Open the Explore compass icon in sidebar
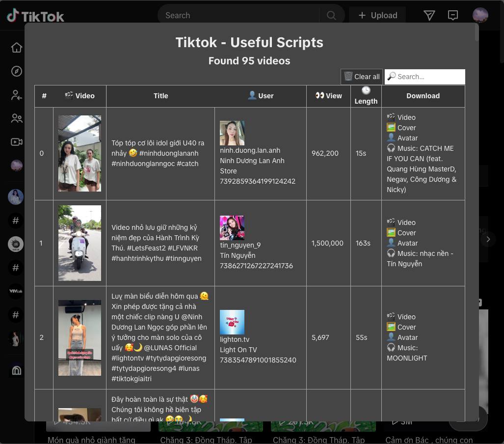The width and height of the screenshot is (504, 444). tap(16, 71)
